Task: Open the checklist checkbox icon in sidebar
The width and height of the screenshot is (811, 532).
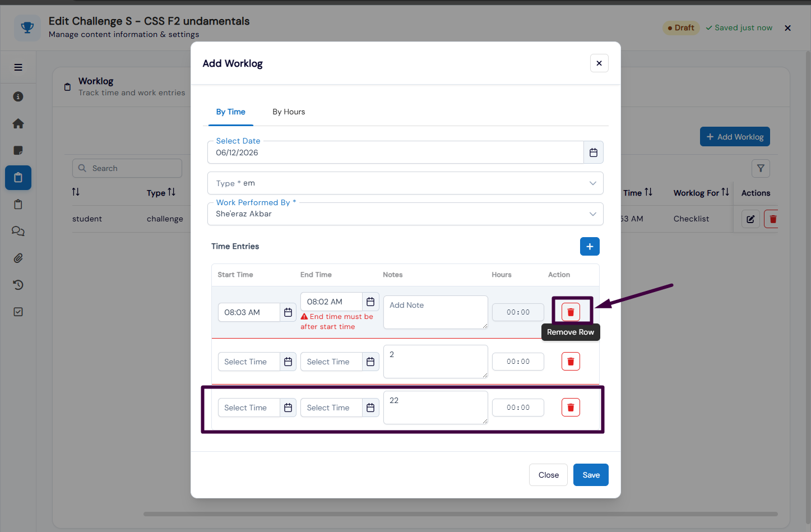Action: pos(18,312)
